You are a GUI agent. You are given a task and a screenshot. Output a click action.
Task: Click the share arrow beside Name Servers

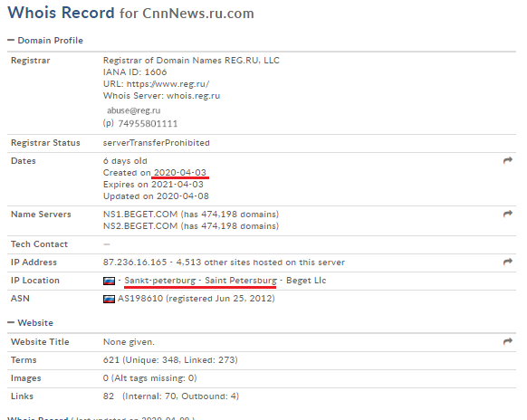click(507, 214)
